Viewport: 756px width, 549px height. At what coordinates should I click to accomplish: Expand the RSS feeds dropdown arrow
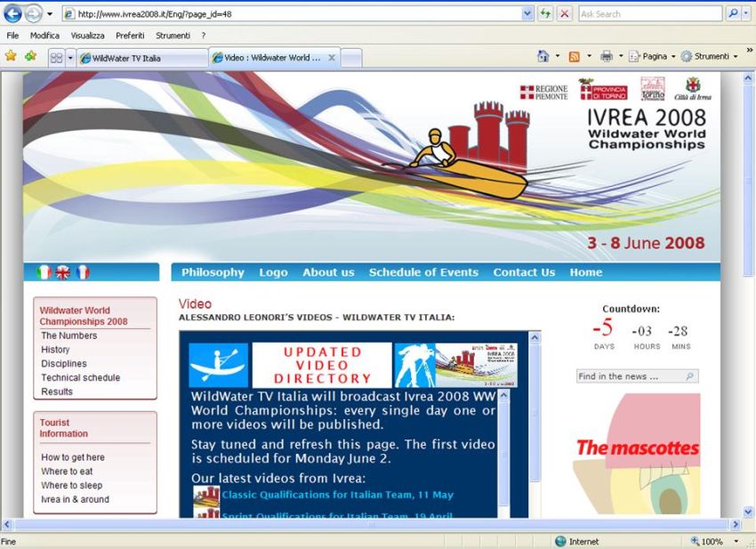click(589, 56)
